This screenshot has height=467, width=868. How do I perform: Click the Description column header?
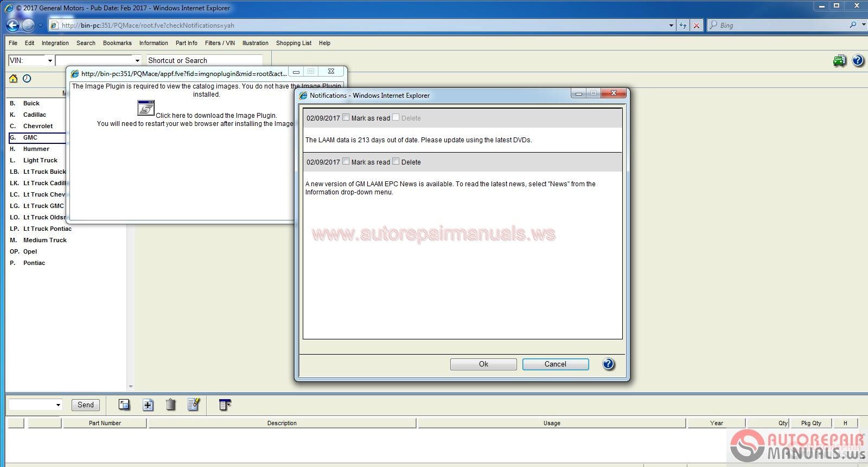(282, 423)
